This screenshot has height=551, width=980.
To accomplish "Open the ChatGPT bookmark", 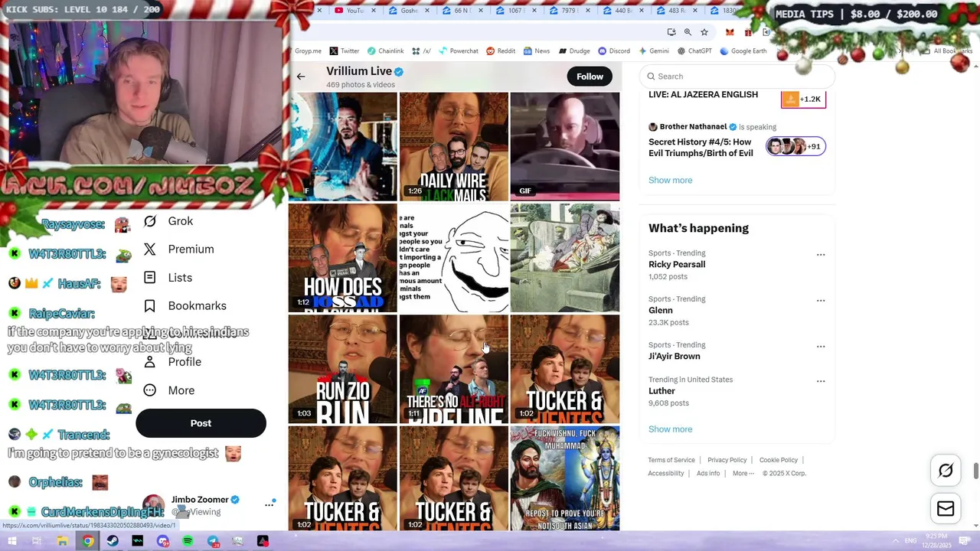I will (x=694, y=51).
